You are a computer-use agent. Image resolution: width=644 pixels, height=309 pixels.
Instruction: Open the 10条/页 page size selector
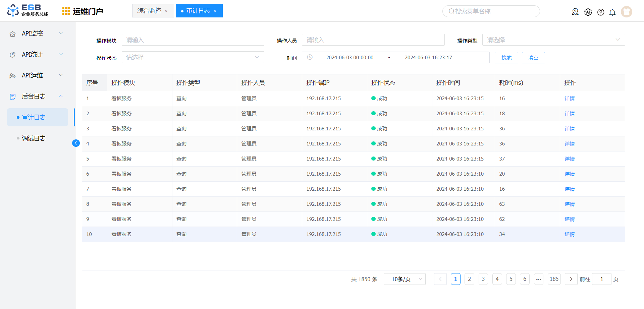point(404,279)
